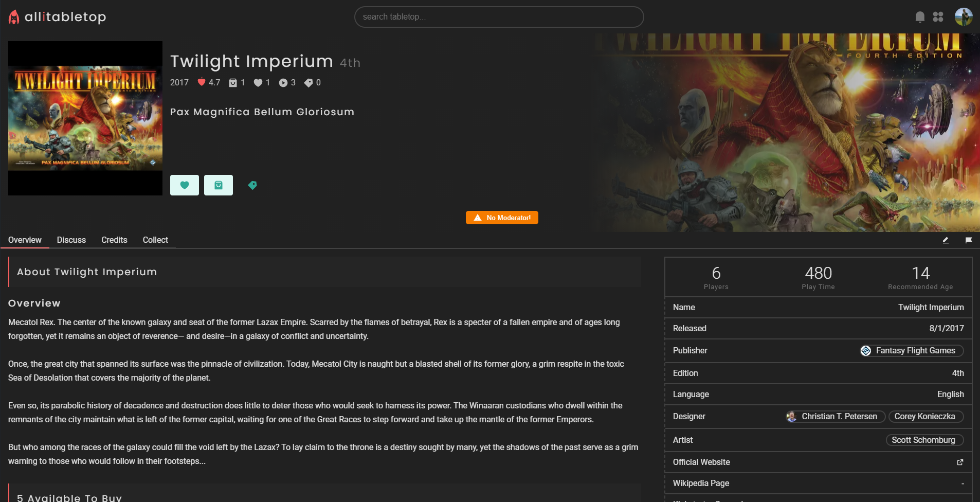Click the 5 Available To Buy heading

[69, 497]
